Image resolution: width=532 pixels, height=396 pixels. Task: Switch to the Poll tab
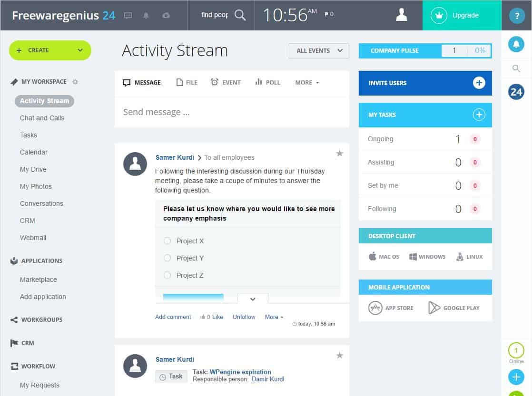(268, 82)
